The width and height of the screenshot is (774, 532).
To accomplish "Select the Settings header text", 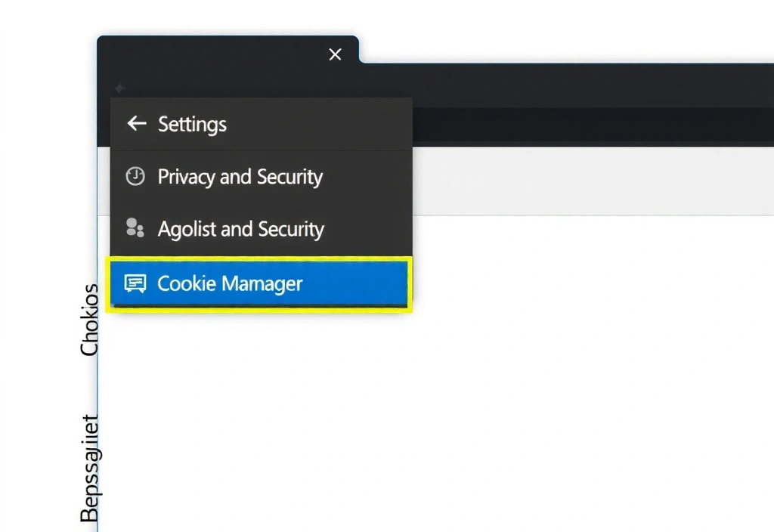I will point(192,125).
